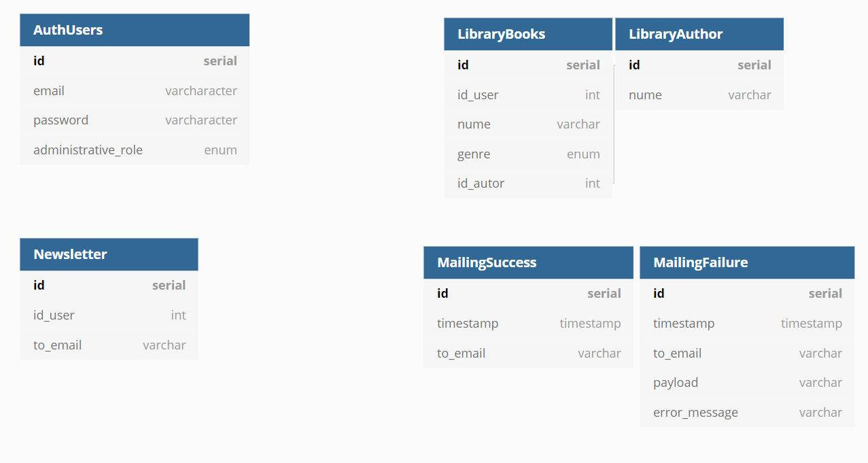Click the timestamp field in MailingSuccess

coord(528,323)
